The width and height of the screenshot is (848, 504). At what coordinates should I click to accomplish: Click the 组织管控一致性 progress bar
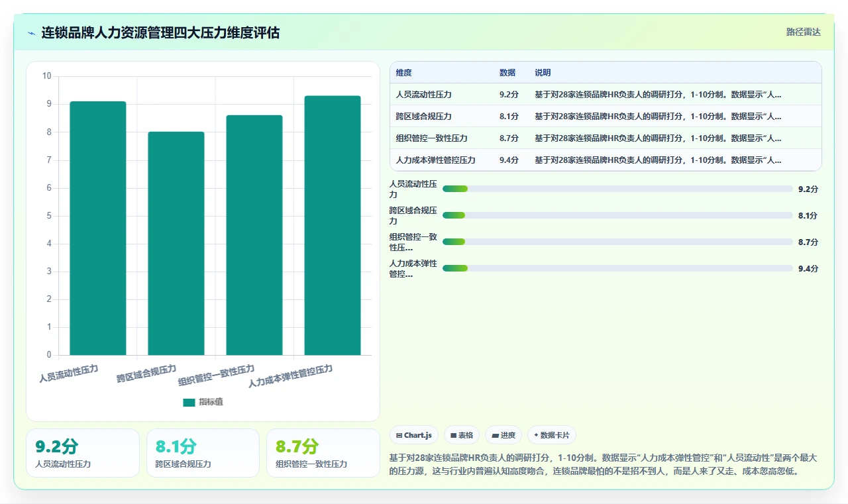[617, 242]
